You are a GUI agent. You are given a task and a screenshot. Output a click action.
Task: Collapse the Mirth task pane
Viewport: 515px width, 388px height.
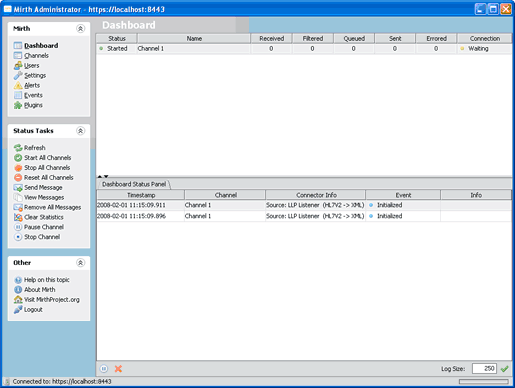coord(80,29)
